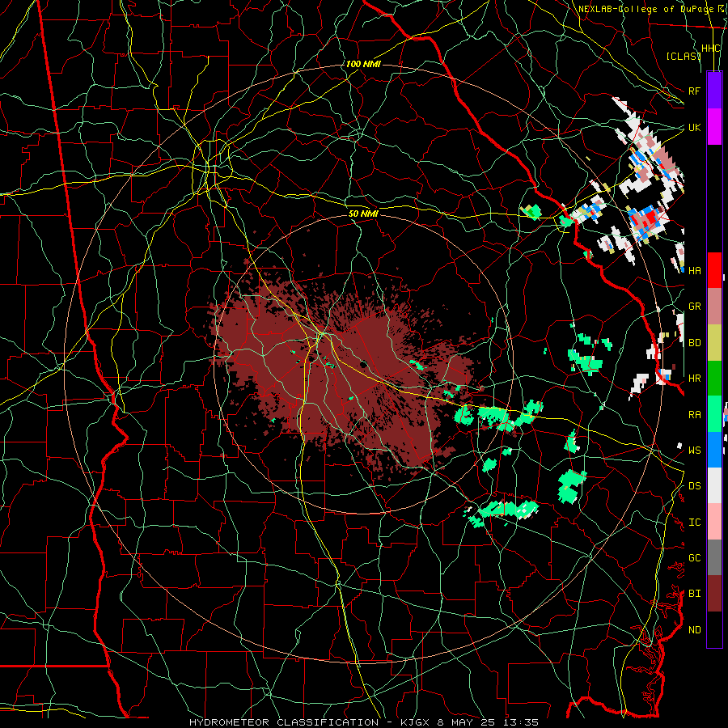The height and width of the screenshot is (728, 728).
Task: Click the IC ice crystals pink swatch
Action: [714, 522]
